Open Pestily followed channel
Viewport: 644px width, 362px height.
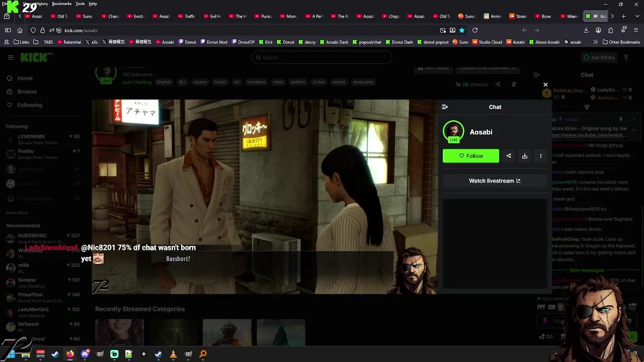pyautogui.click(x=43, y=154)
